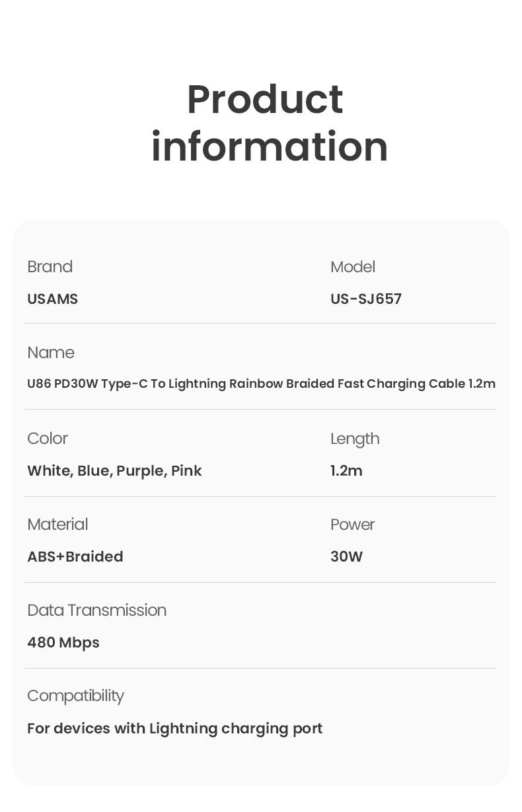The image size is (522, 812).
Task: Select the Data Transmission label
Action: [96, 610]
